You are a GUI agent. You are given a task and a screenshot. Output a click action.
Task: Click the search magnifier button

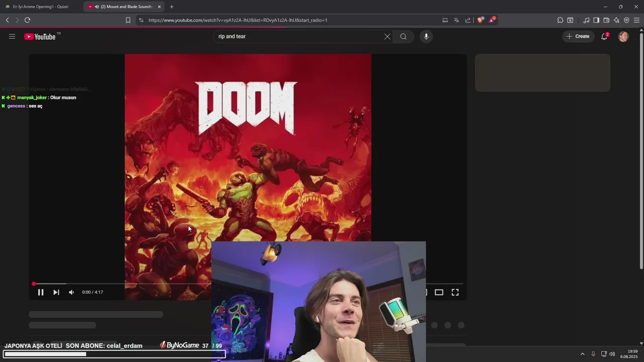point(404,36)
